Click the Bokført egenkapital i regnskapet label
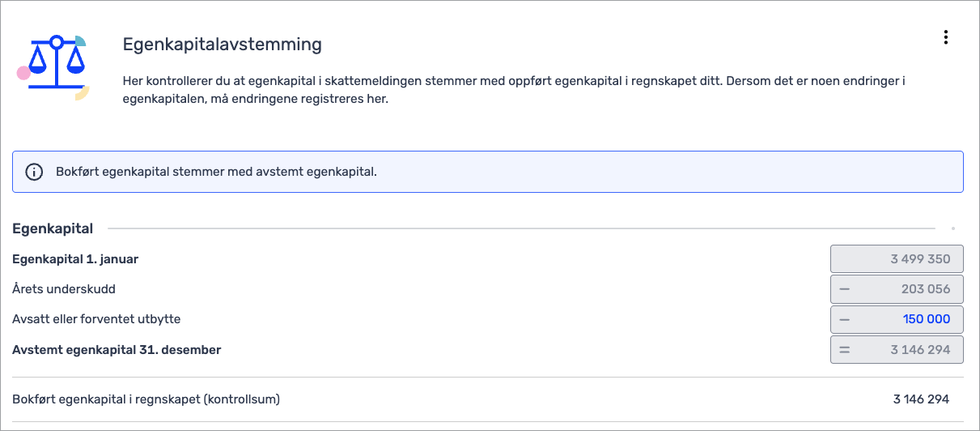 (146, 399)
